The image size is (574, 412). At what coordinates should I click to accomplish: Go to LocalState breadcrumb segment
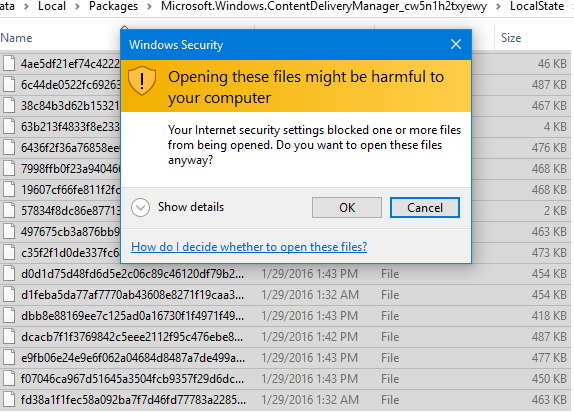pyautogui.click(x=537, y=6)
